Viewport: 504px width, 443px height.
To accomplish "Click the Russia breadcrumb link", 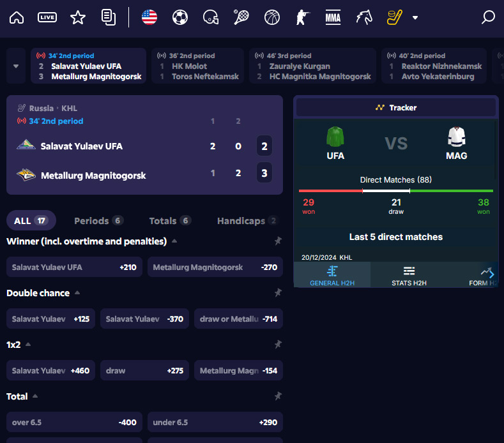I will click(41, 109).
